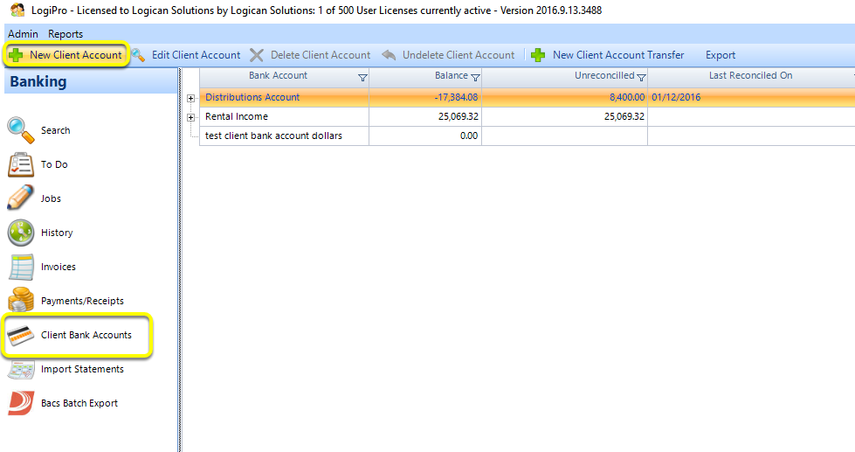
Task: Select the To Do sidebar label
Action: (54, 165)
